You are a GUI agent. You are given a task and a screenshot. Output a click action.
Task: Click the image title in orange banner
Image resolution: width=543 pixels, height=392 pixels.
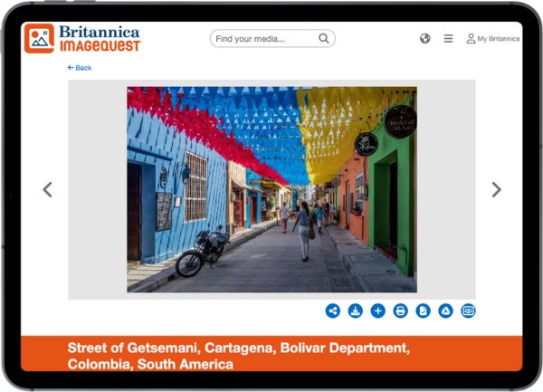[x=239, y=356]
